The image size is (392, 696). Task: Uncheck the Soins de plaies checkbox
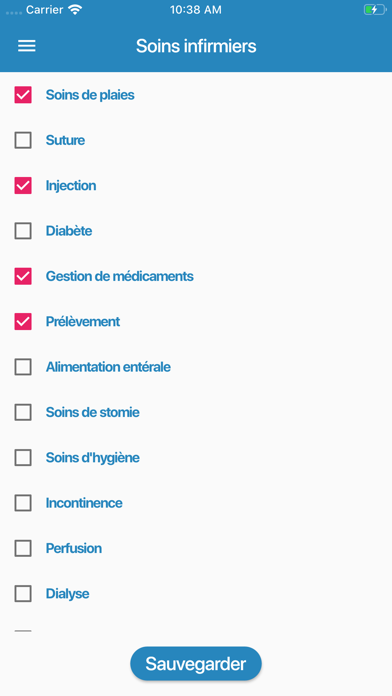point(23,95)
